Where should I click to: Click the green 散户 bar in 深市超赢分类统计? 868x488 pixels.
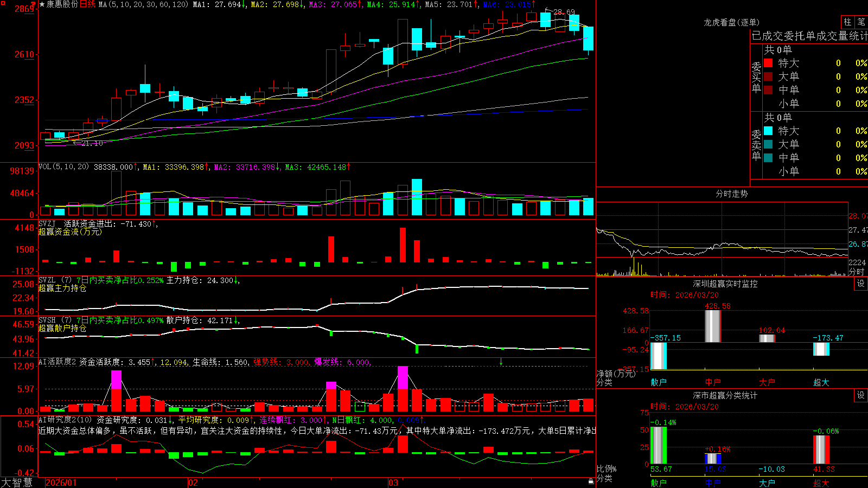click(x=658, y=446)
